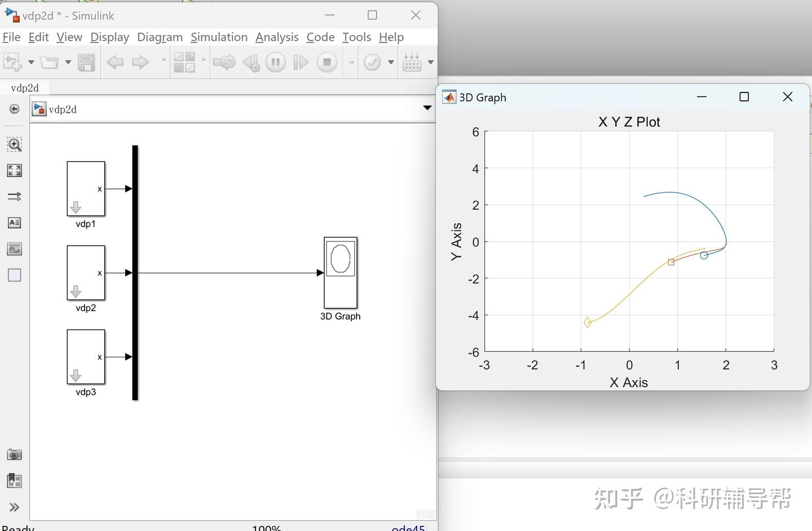
Task: Stop the simulation
Action: point(326,62)
